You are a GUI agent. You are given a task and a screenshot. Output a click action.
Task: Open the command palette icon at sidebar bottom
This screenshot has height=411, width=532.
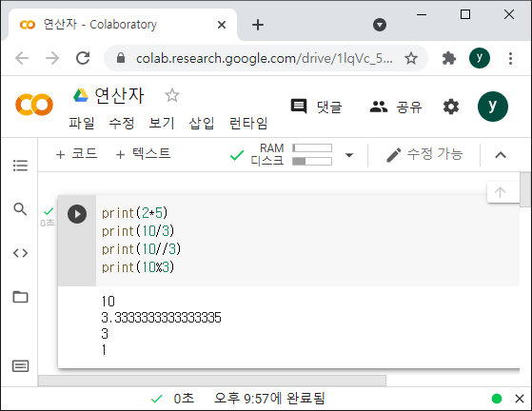coord(20,366)
